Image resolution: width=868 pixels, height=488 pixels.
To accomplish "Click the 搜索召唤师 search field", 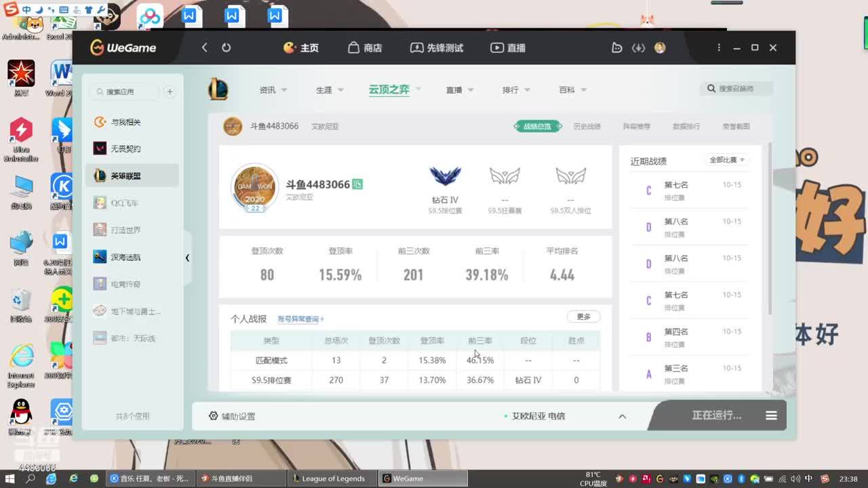I will tap(736, 89).
